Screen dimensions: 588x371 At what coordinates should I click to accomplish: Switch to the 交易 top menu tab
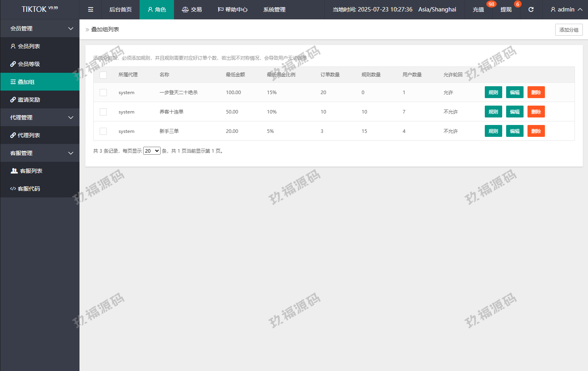[x=192, y=9]
